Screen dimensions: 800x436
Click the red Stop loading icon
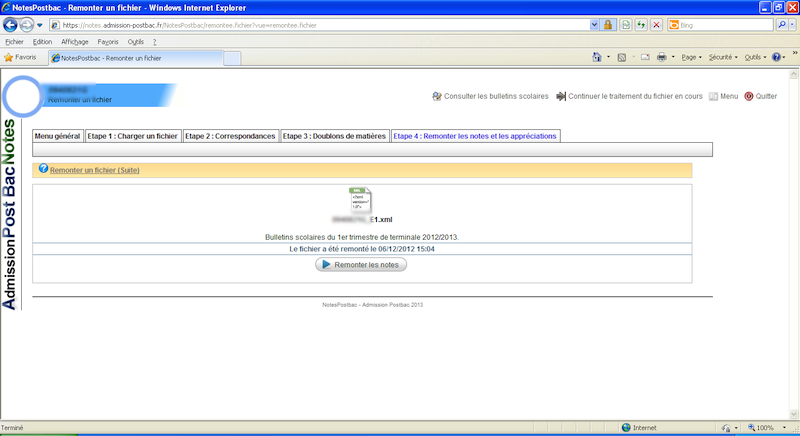click(x=656, y=24)
